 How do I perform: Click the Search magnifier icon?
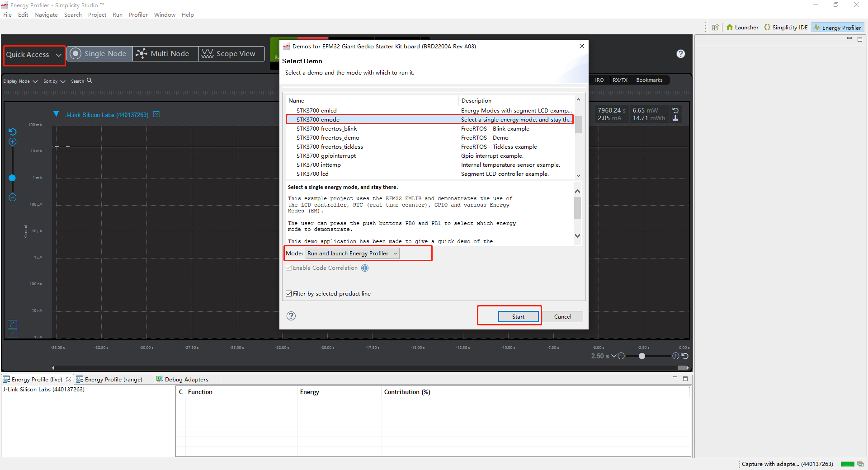coord(90,80)
